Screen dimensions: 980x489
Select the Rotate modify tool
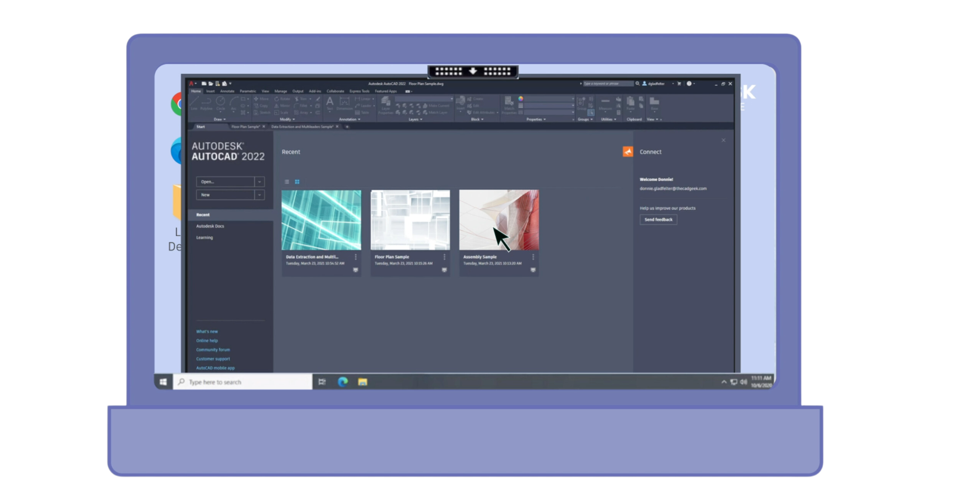[x=282, y=99]
